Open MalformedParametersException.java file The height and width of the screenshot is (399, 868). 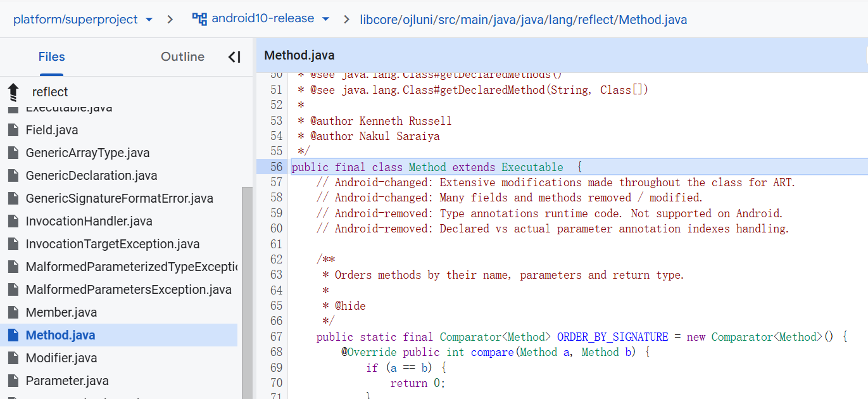click(129, 289)
